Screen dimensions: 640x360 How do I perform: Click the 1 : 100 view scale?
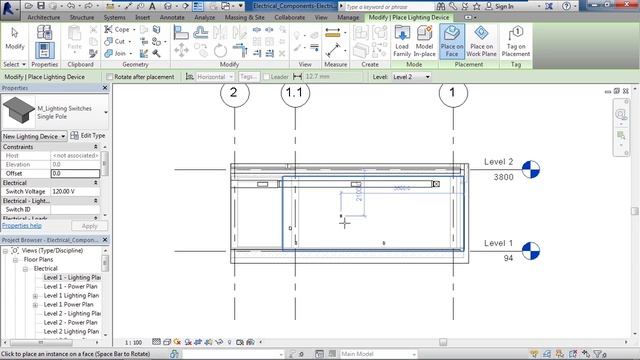pos(133,342)
